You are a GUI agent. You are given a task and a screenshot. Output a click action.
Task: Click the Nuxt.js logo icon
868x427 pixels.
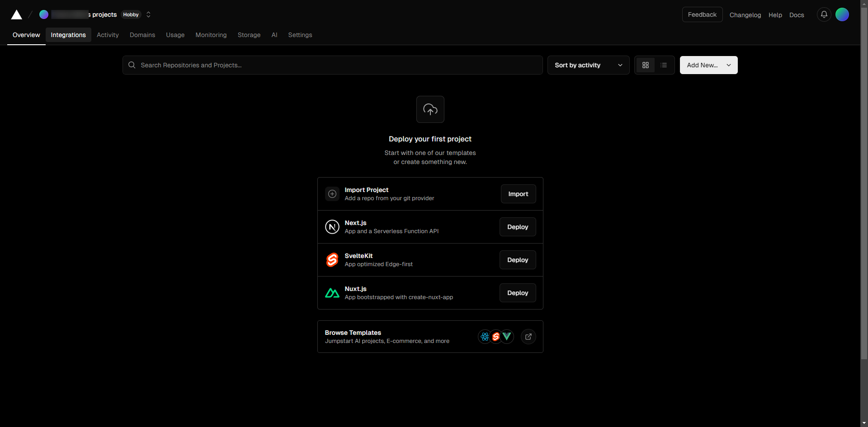[332, 293]
